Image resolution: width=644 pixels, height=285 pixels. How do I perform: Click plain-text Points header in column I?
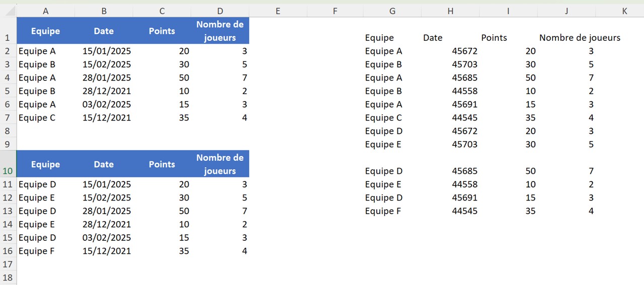point(494,38)
